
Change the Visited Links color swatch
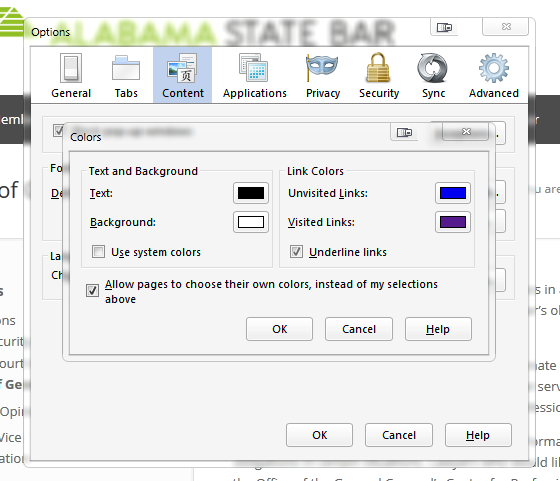[x=452, y=222]
